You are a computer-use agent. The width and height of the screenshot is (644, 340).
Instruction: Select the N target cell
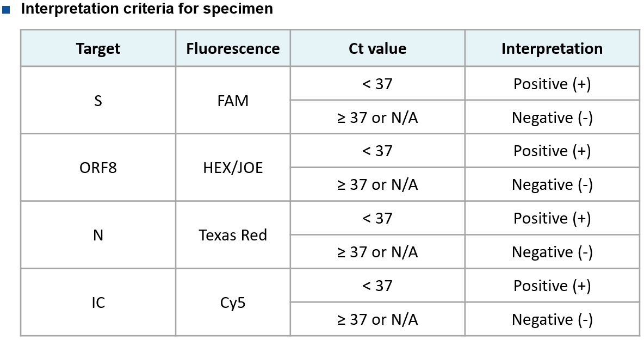(x=98, y=235)
